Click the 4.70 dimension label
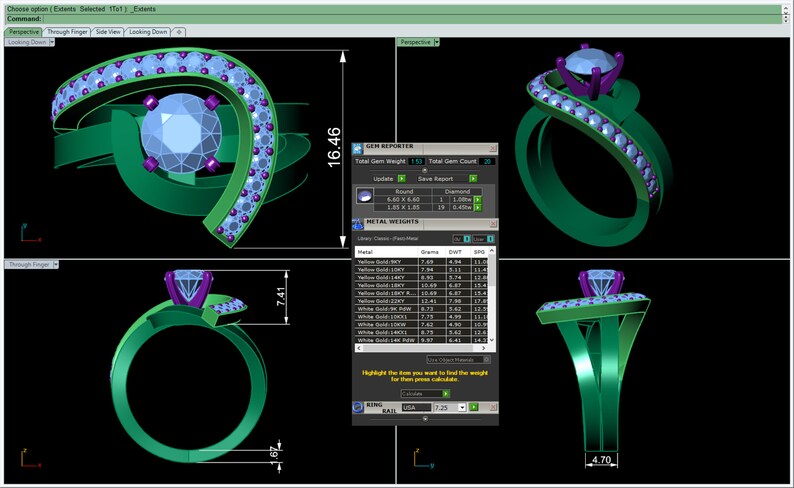 [x=601, y=460]
